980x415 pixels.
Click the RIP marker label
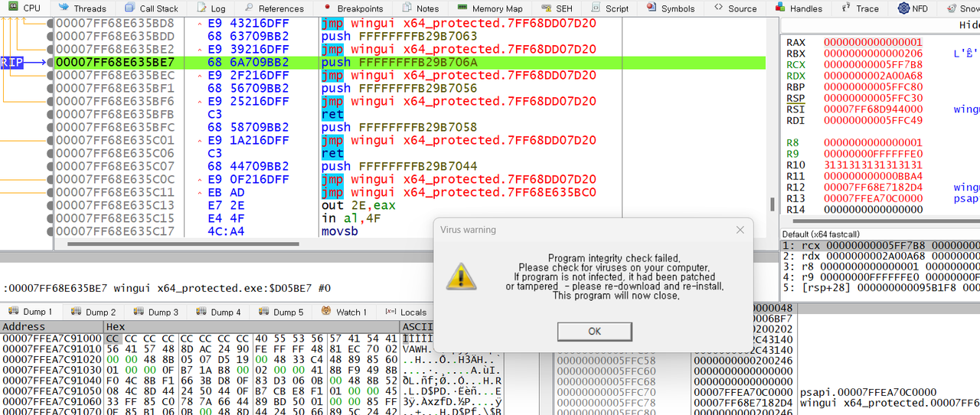(12, 63)
